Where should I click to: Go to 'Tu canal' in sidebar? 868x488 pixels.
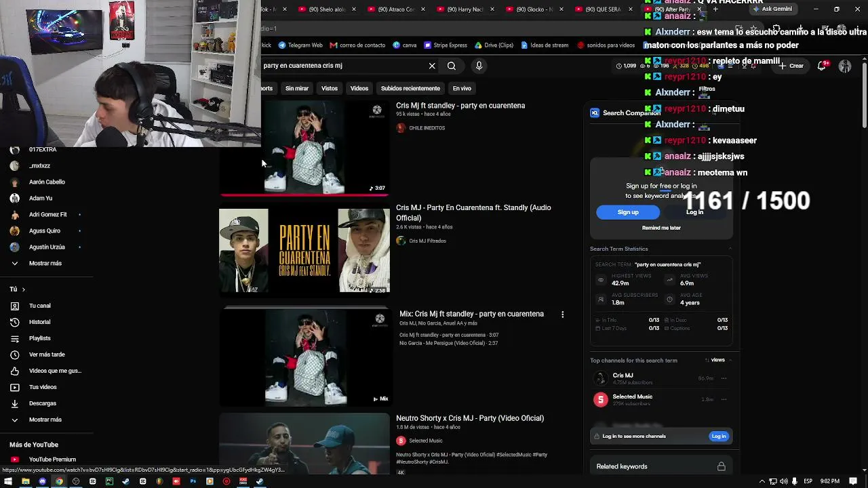pos(39,306)
